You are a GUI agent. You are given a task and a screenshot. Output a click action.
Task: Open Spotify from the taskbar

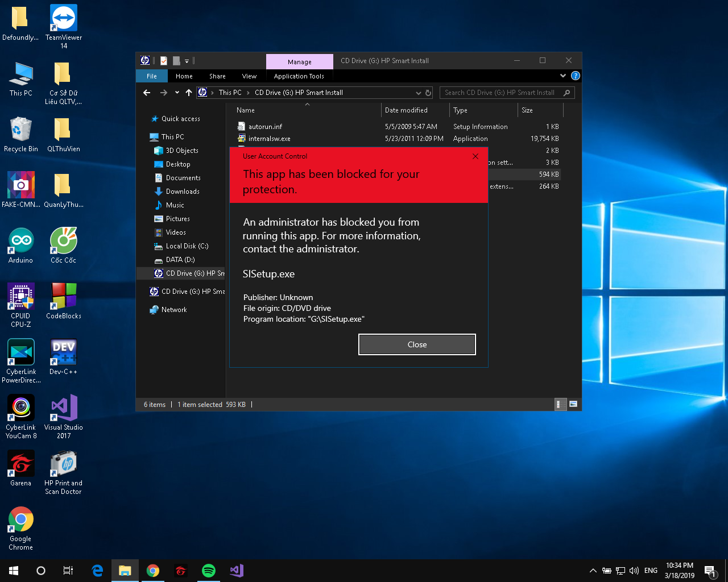point(209,571)
